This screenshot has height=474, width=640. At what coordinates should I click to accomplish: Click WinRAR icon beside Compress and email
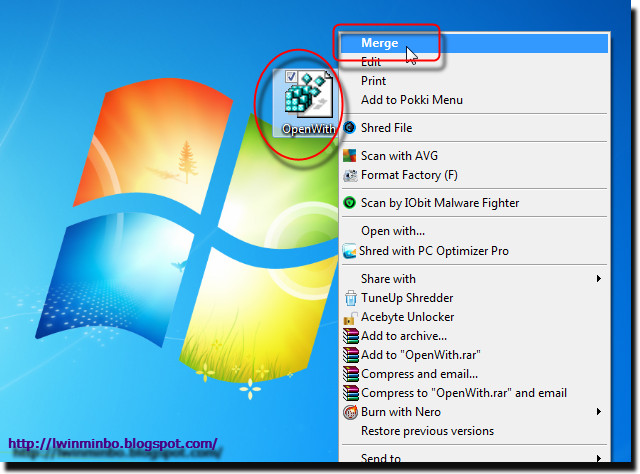click(351, 374)
